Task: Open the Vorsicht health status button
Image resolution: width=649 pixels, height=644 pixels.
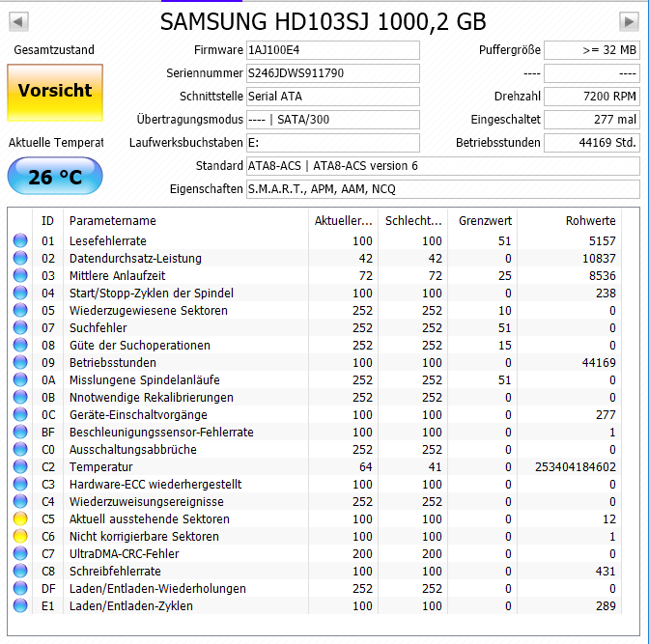Action: pos(55,93)
